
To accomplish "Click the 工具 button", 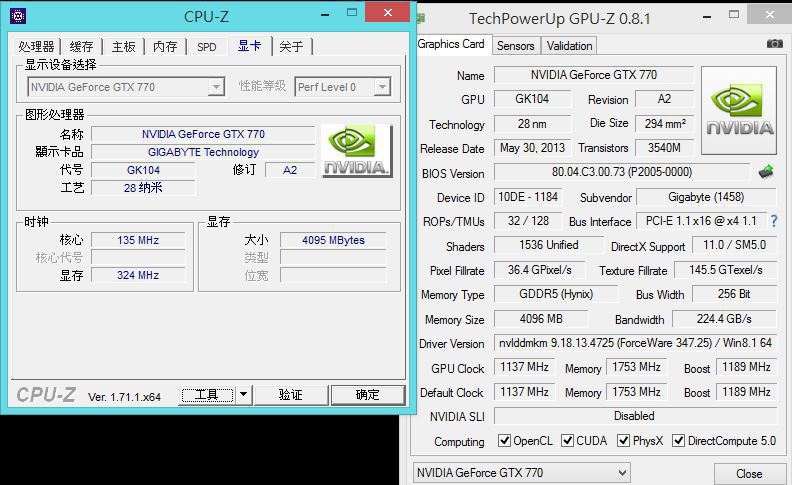I will point(207,395).
